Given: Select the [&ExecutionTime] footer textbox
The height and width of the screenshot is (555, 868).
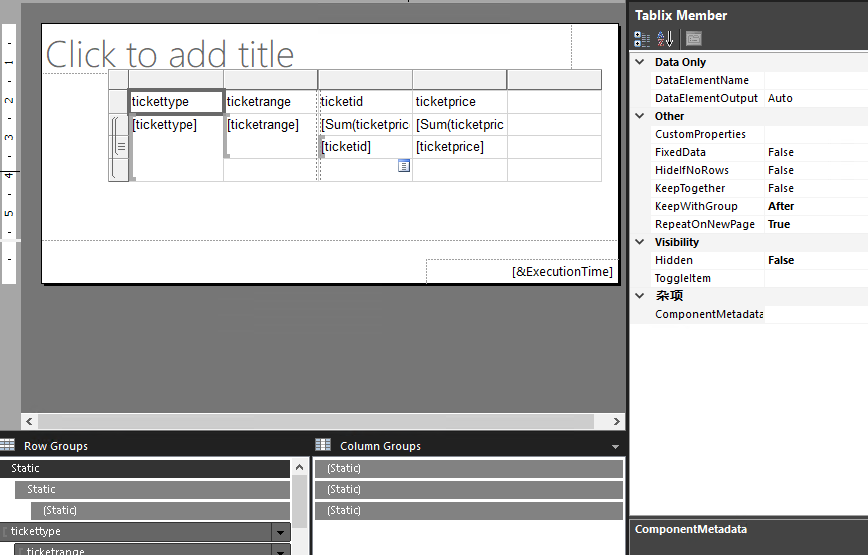Looking at the screenshot, I should (522, 271).
